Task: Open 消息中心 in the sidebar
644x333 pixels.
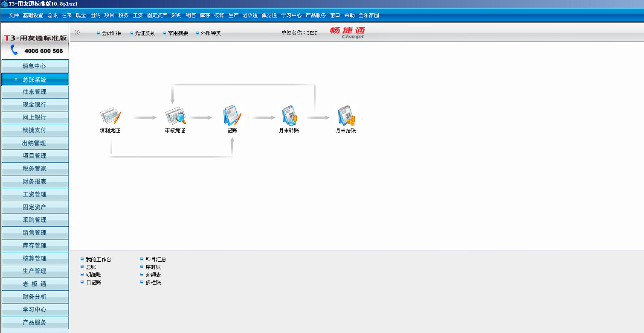Action: [35, 66]
